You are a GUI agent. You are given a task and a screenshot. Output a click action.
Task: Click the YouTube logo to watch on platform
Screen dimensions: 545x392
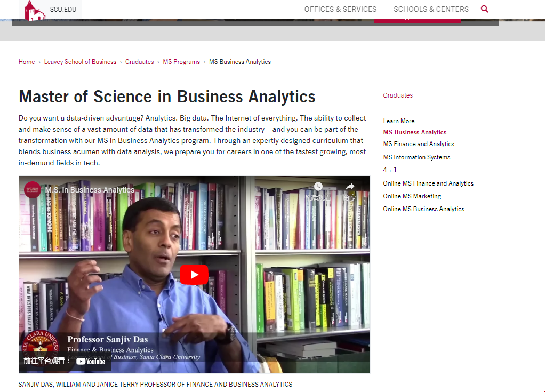tap(91, 361)
